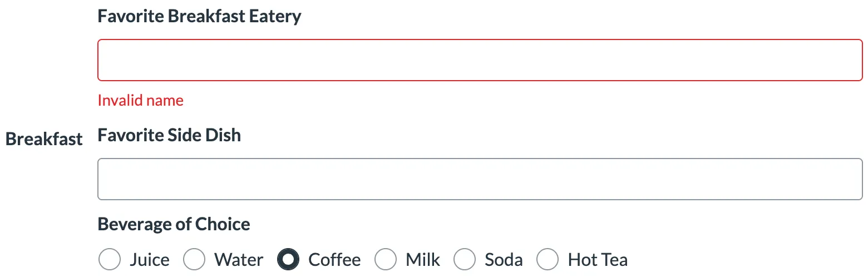The height and width of the screenshot is (277, 868).
Task: Click the selected Coffee radio button
Action: pyautogui.click(x=288, y=259)
